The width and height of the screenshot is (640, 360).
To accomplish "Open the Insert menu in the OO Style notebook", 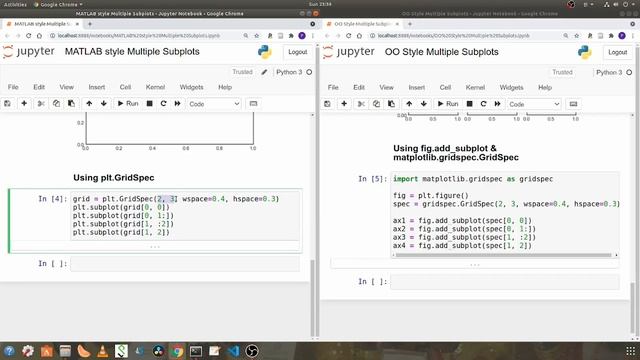I will coord(417,88).
